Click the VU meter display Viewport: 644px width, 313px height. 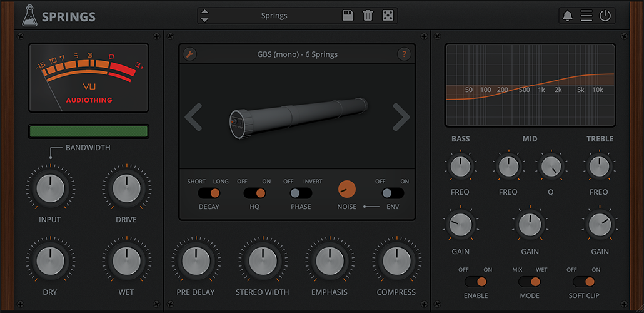[x=88, y=78]
